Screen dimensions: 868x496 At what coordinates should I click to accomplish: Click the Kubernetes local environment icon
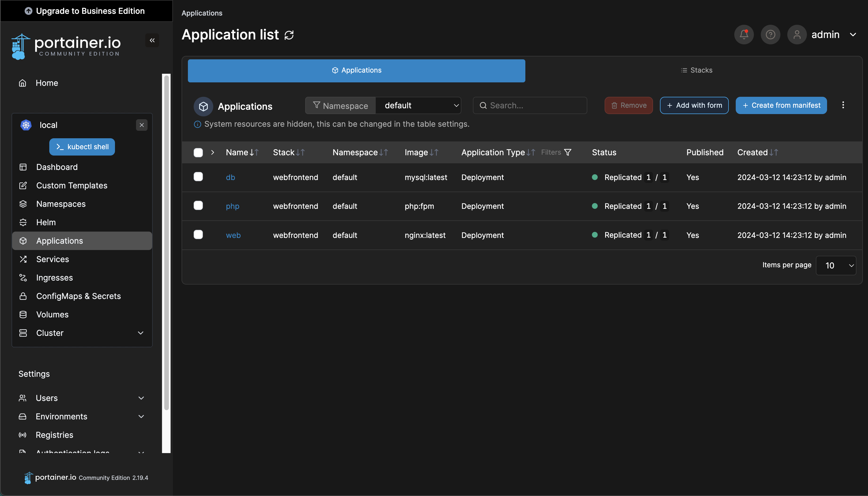tap(26, 125)
